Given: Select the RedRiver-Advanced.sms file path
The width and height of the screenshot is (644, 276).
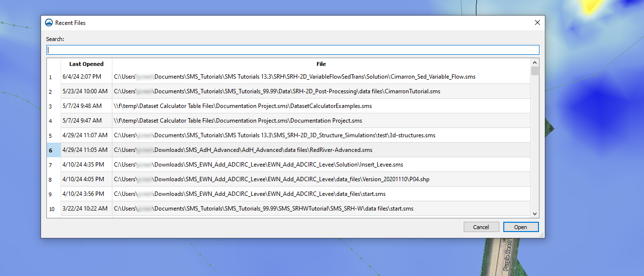Looking at the screenshot, I should pyautogui.click(x=243, y=150).
